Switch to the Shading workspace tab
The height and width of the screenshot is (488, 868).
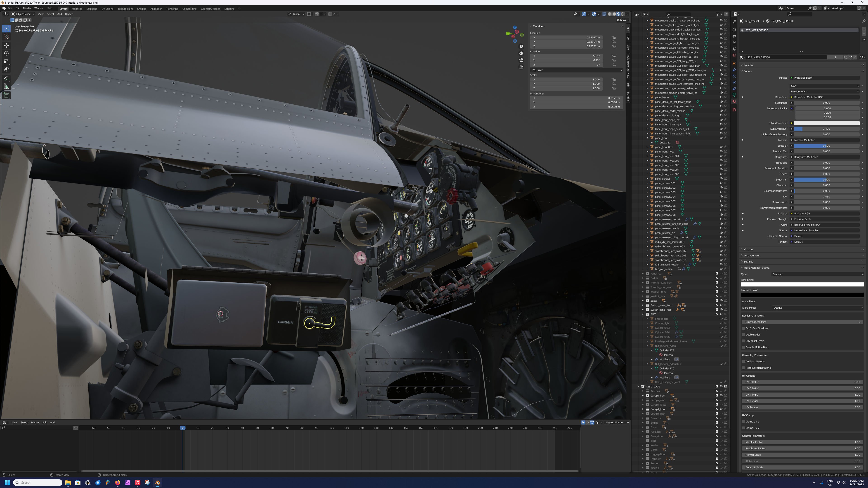click(142, 9)
